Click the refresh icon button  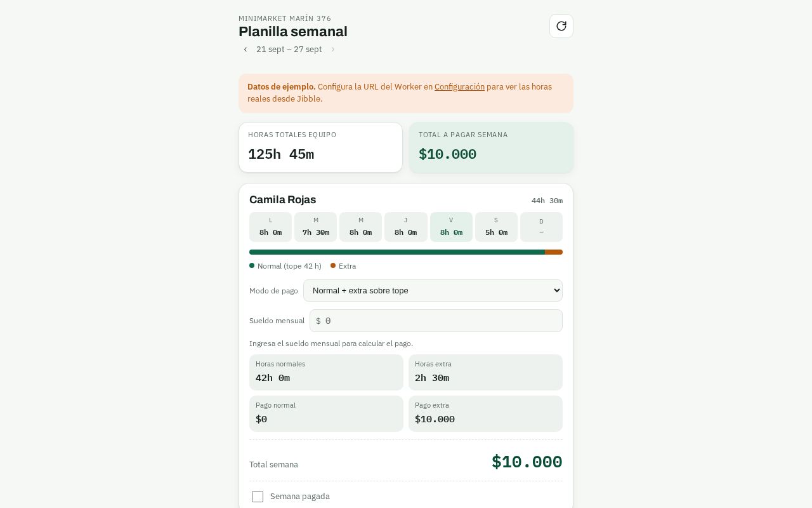pos(561,26)
